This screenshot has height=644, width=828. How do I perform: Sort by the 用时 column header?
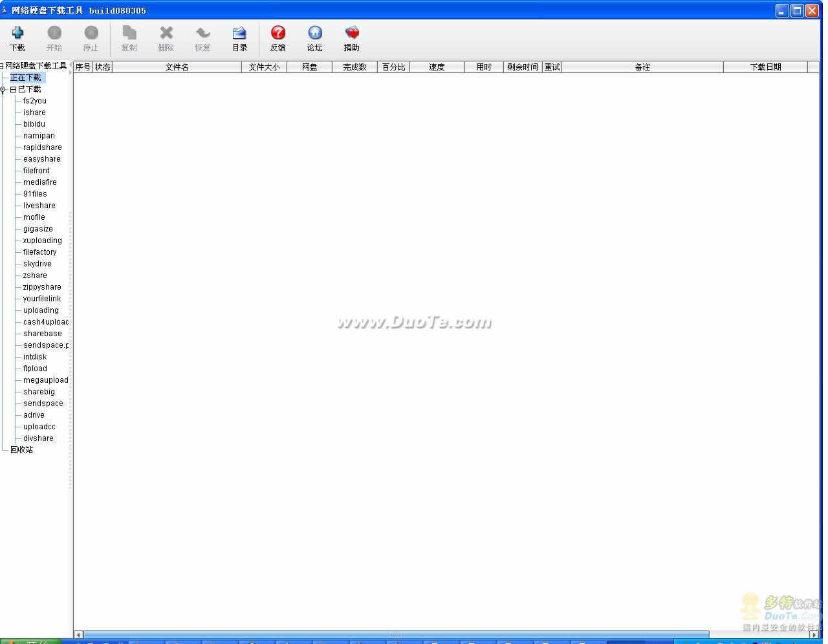(x=485, y=67)
